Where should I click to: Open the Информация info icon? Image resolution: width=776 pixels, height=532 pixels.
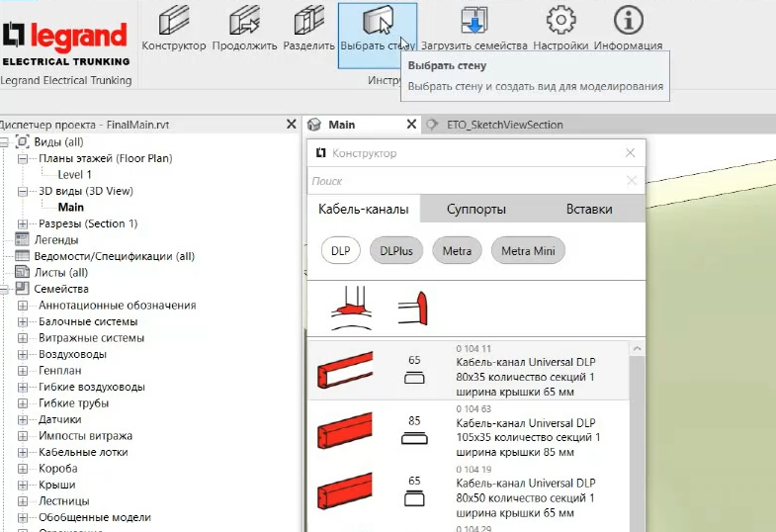pos(628,21)
